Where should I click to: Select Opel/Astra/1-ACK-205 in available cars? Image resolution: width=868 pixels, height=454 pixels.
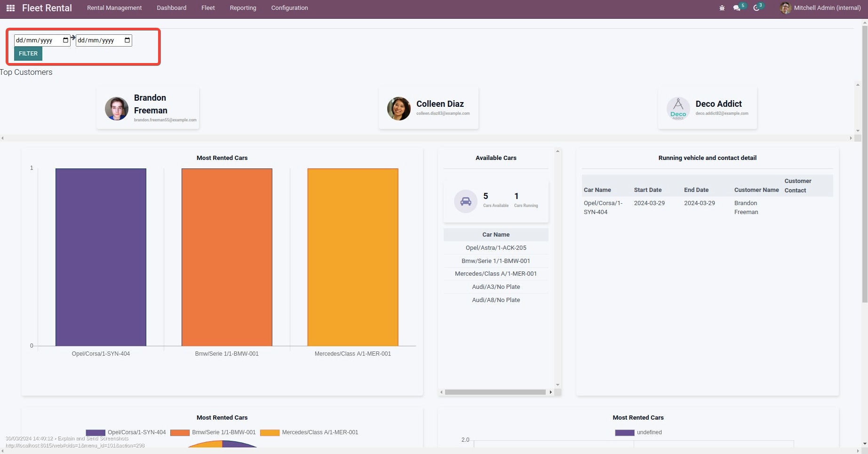(x=496, y=248)
